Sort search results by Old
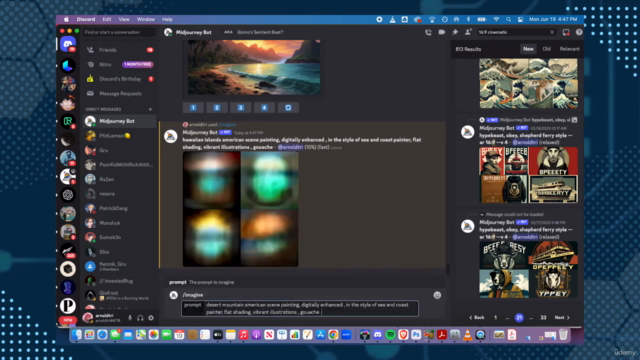Screen dimensions: 640x360 tap(547, 49)
